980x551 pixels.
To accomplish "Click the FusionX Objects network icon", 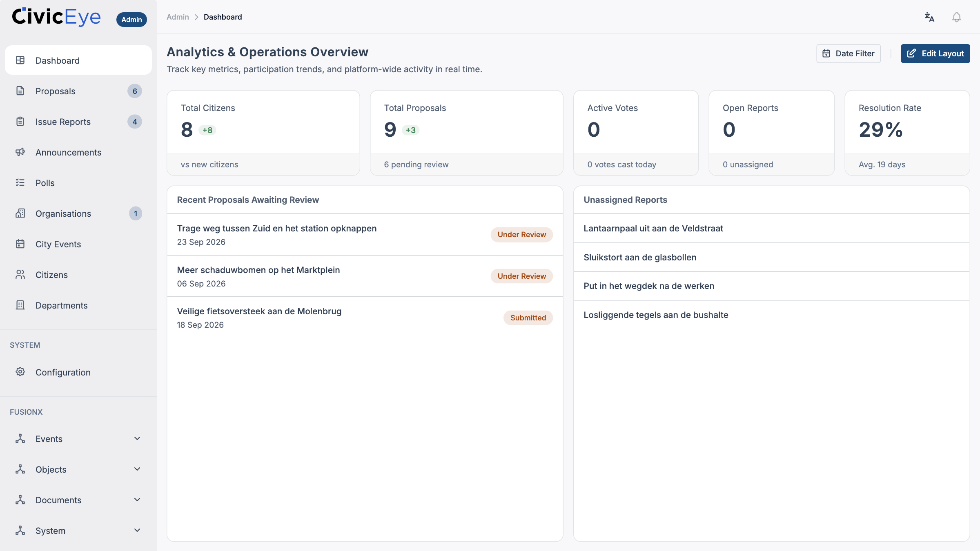I will (x=20, y=469).
